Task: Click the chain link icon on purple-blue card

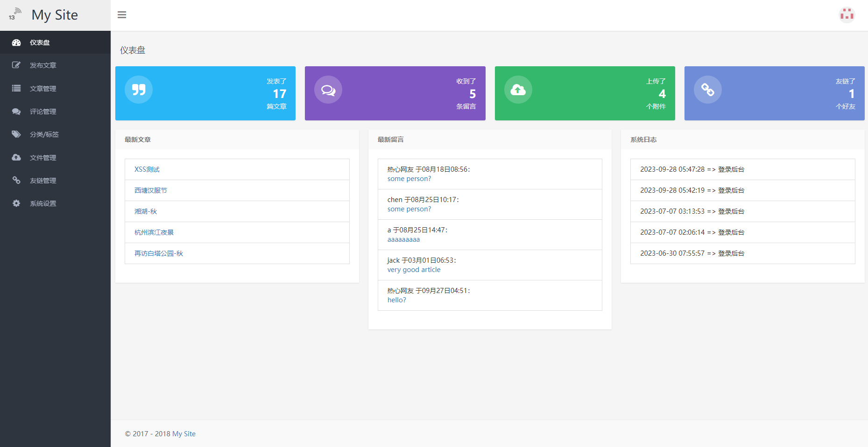Action: (x=708, y=89)
